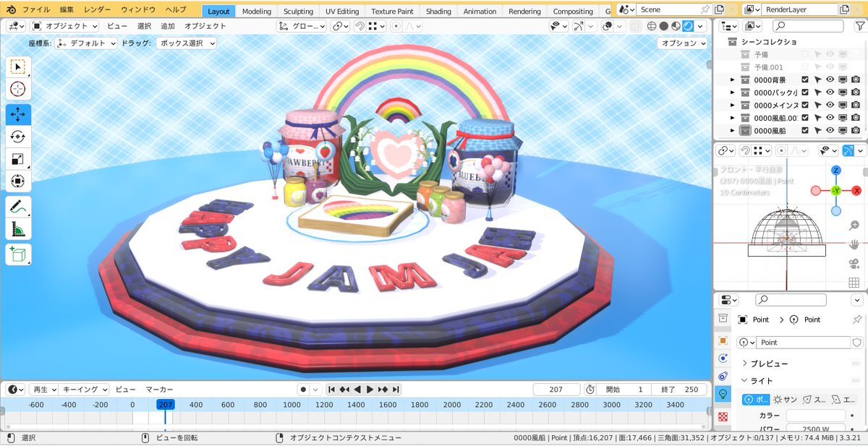The height and width of the screenshot is (446, 868).
Task: Hide the 0000メインス collection in viewport
Action: (830, 105)
